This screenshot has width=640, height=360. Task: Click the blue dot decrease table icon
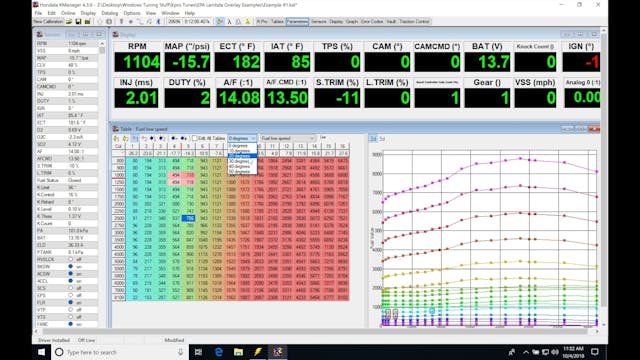click(x=174, y=139)
